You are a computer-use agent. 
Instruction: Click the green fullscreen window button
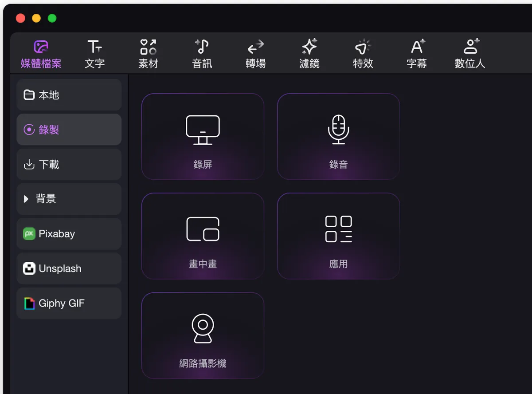click(x=52, y=18)
